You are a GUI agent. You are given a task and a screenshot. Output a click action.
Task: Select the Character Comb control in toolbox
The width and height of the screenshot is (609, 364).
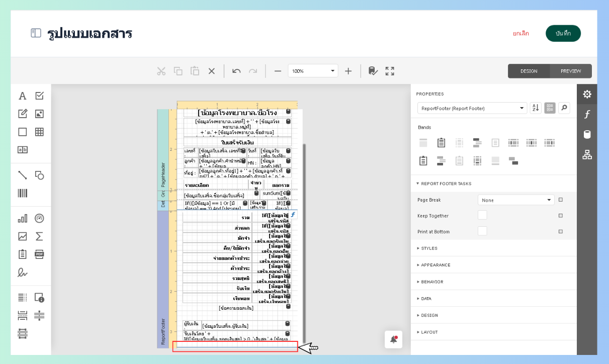(23, 149)
